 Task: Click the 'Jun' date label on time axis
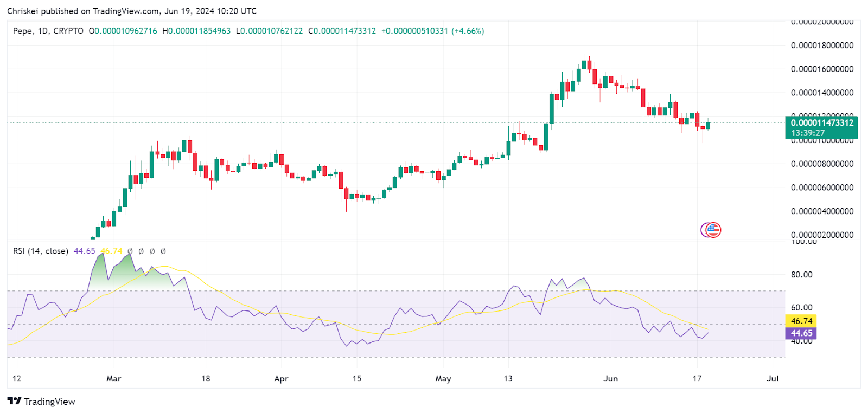tap(611, 379)
